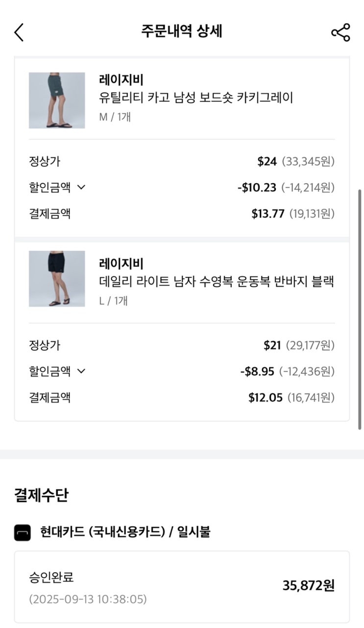
Task: Tap brand 레이지비 above the 수영복 item
Action: pyautogui.click(x=121, y=264)
